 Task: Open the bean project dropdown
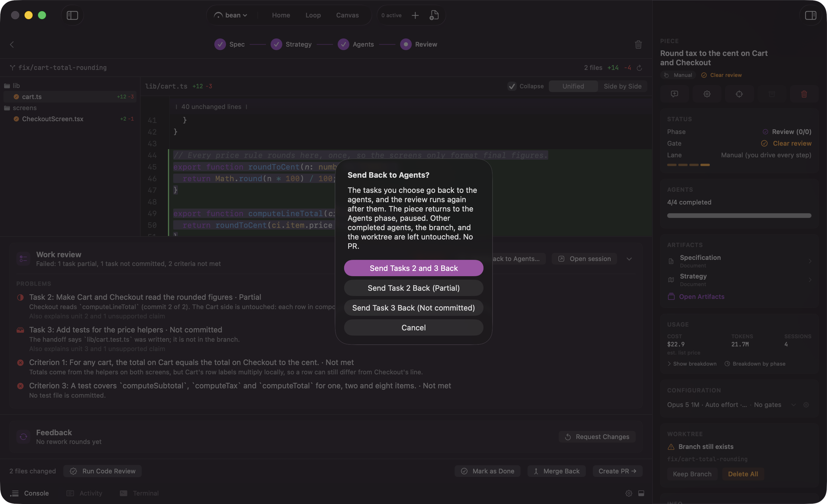tap(231, 15)
